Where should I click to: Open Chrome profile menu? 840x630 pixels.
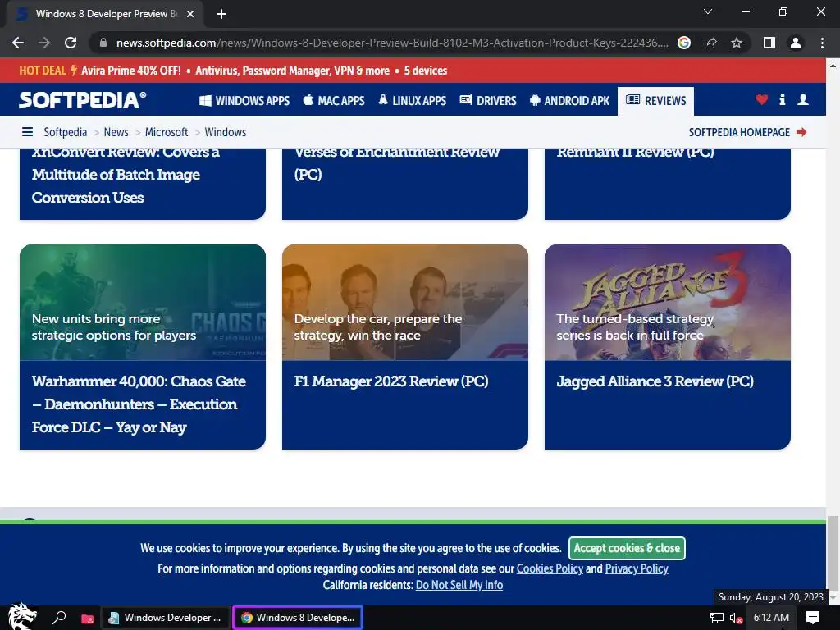(796, 43)
